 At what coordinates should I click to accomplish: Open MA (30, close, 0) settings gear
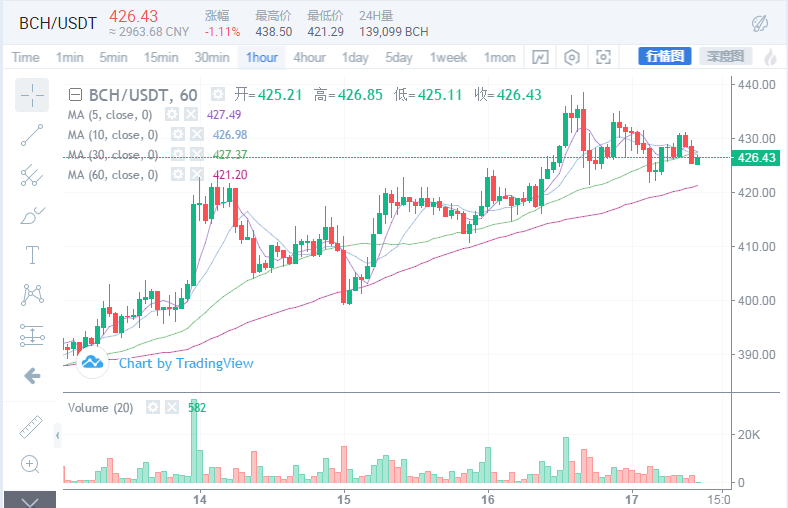177,154
